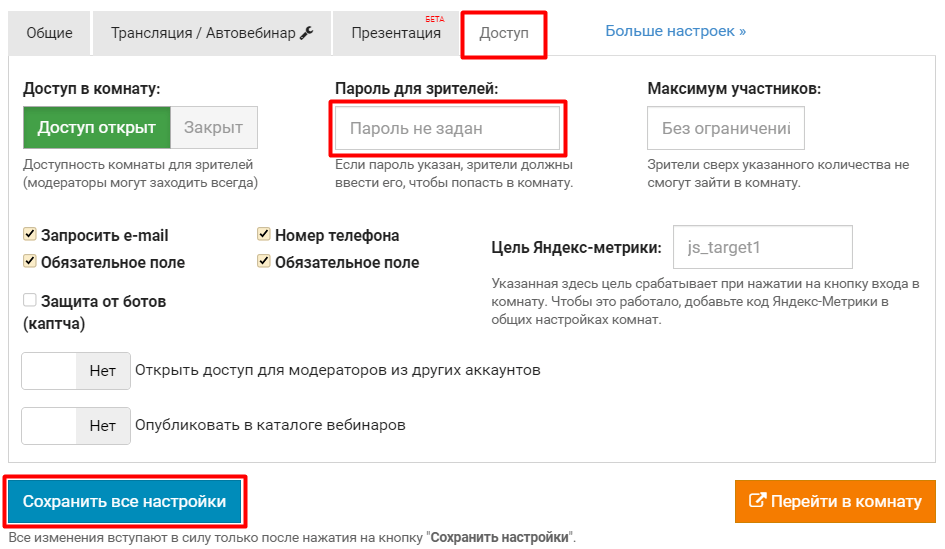Toggle Обязательное поле under Номер телефона
The image size is (945, 549).
(x=264, y=262)
